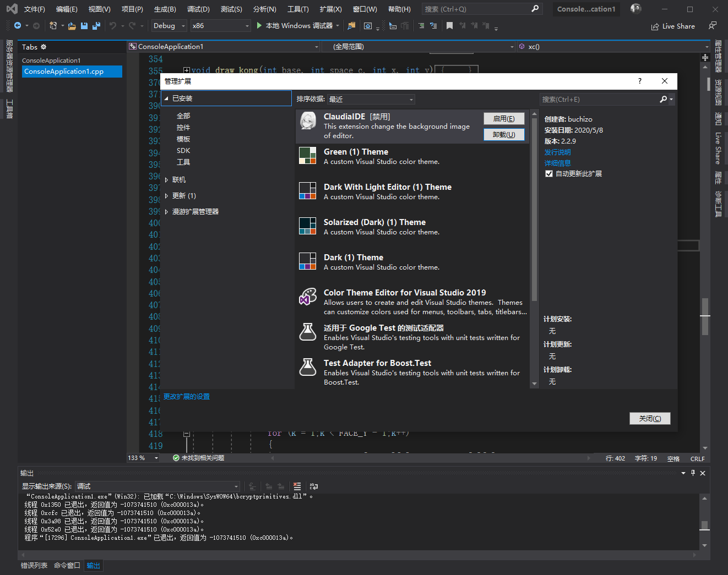Click the split editor icon above scrollbar
The image size is (728, 575).
pos(705,57)
